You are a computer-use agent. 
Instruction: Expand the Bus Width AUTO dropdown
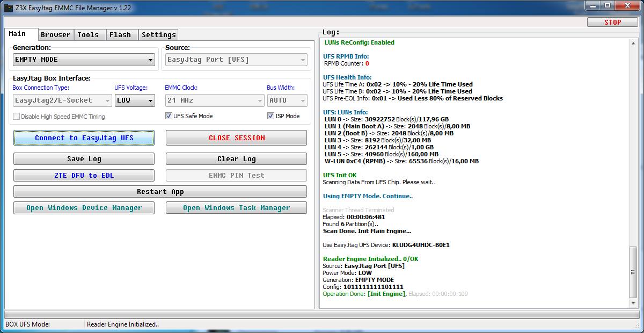287,100
